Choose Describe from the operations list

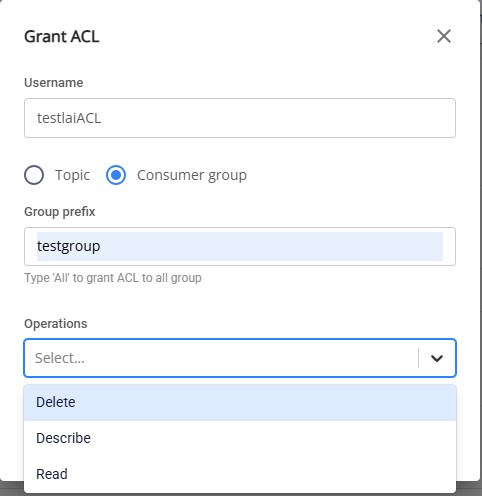(x=240, y=438)
